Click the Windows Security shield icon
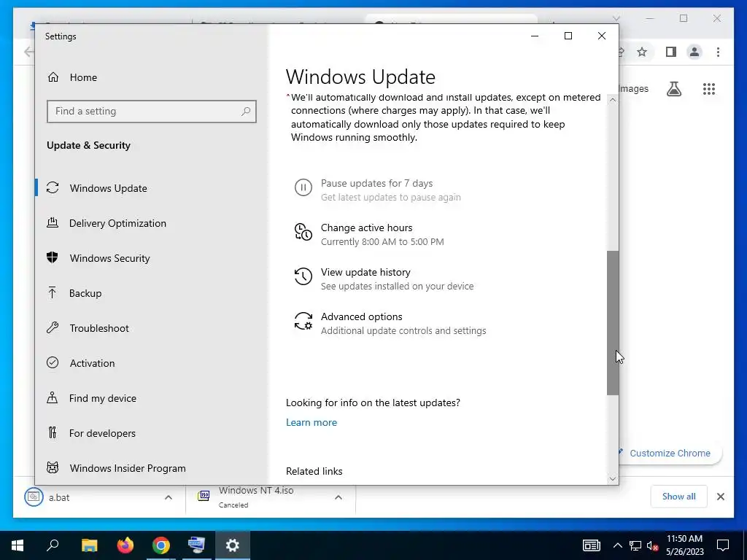 point(53,257)
